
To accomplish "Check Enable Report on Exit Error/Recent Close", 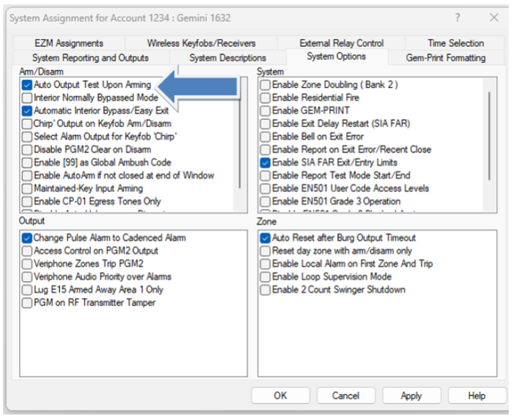I will [x=265, y=149].
